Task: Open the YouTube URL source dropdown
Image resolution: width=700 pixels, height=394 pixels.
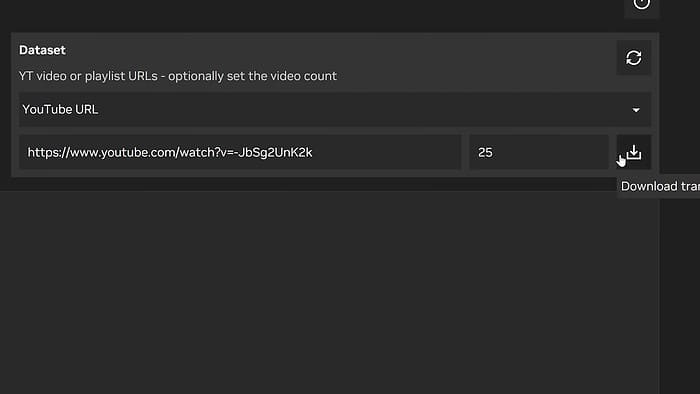Action: (x=335, y=109)
